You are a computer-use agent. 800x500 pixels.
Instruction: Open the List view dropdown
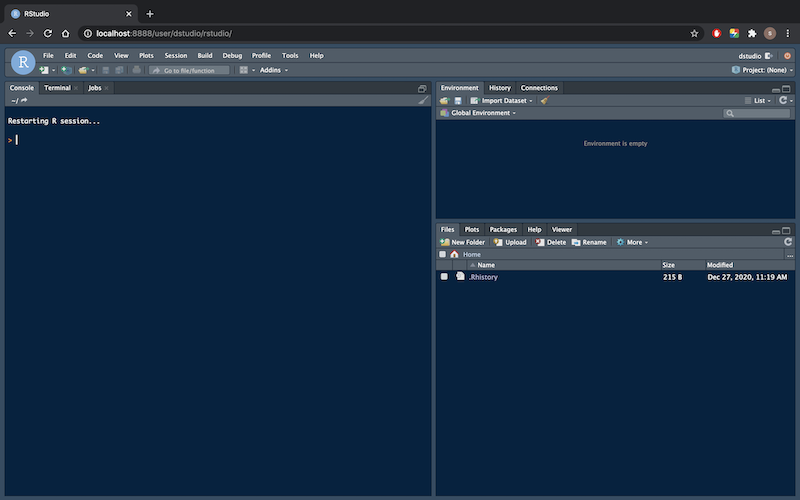pyautogui.click(x=758, y=101)
